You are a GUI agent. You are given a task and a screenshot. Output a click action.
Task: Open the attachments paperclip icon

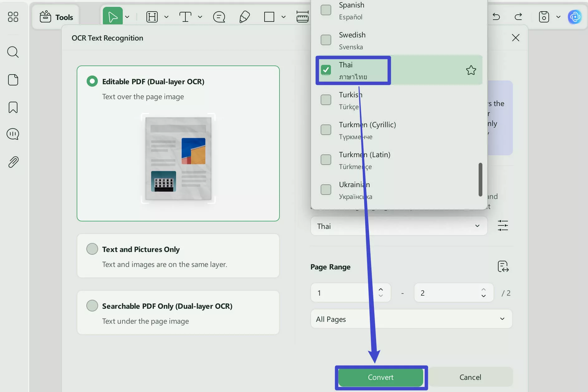[x=13, y=162]
